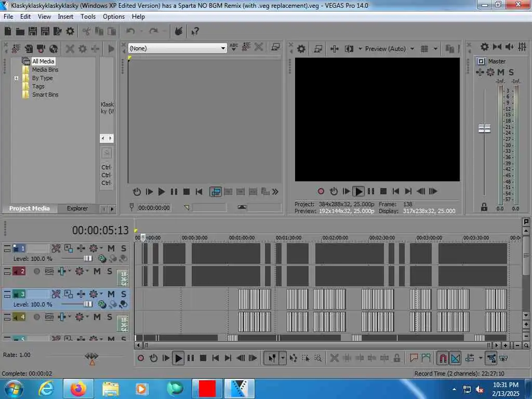Click the Dim Output speaker icon
The height and width of the screenshot is (399, 532).
pyautogui.click(x=509, y=47)
